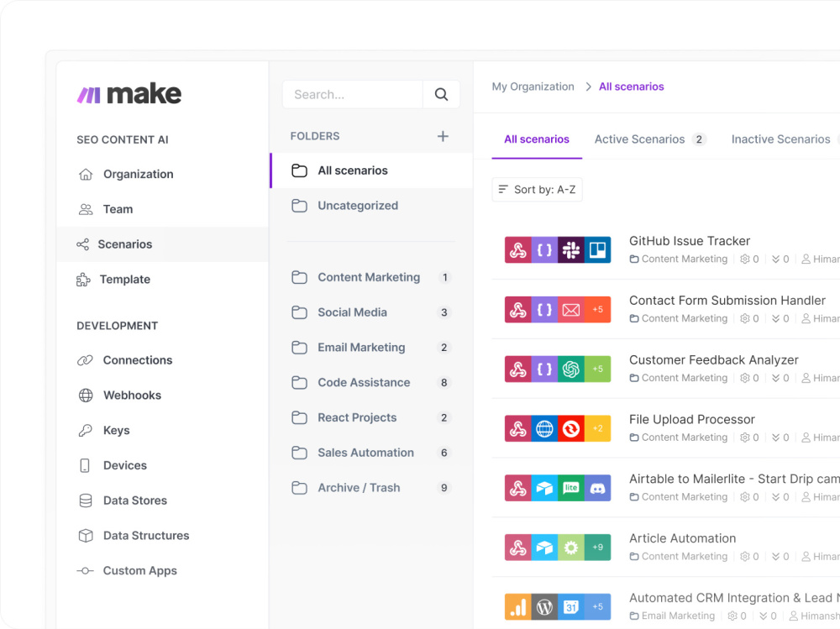Click webhook icon in GitHub Issue Tracker
Viewport: 840px width, 629px height.
pyautogui.click(x=517, y=249)
